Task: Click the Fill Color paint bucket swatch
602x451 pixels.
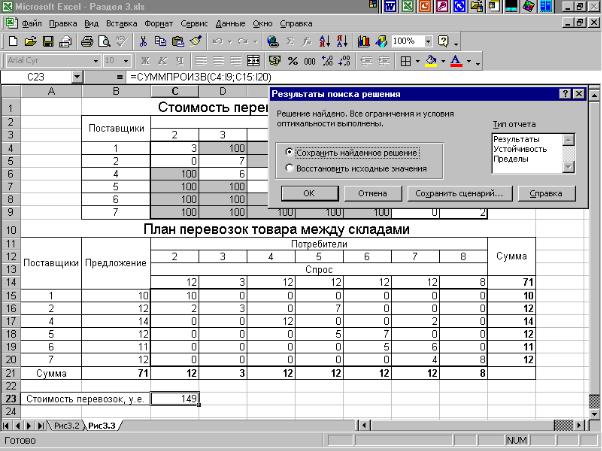Action: pos(432,61)
